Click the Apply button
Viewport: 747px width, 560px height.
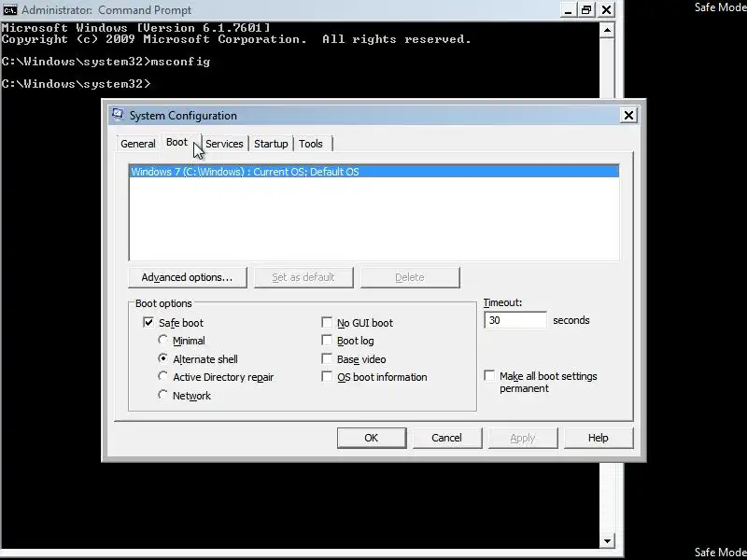pyautogui.click(x=523, y=438)
